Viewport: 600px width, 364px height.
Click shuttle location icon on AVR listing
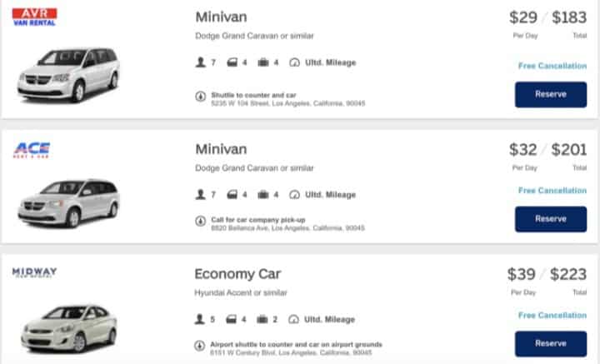(x=201, y=97)
